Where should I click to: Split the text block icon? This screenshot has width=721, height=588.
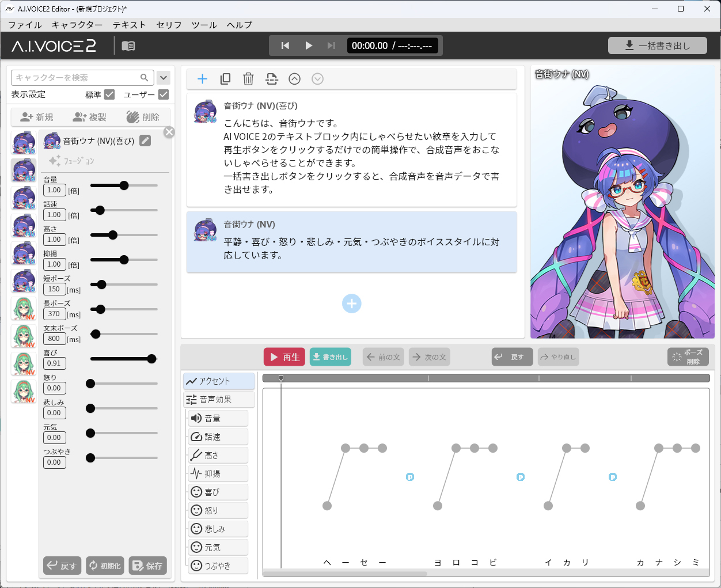[271, 79]
